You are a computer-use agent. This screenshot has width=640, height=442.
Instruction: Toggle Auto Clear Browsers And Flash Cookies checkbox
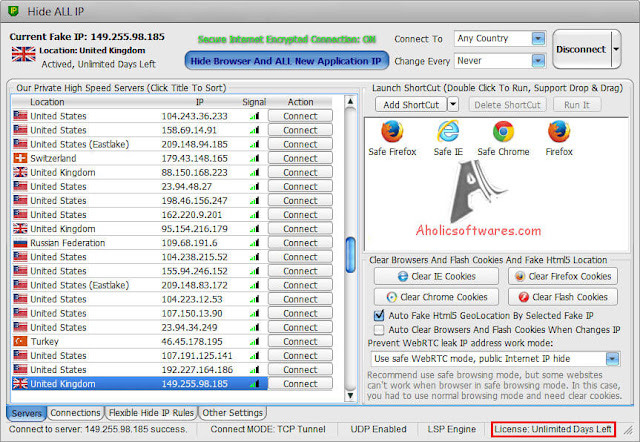(379, 329)
